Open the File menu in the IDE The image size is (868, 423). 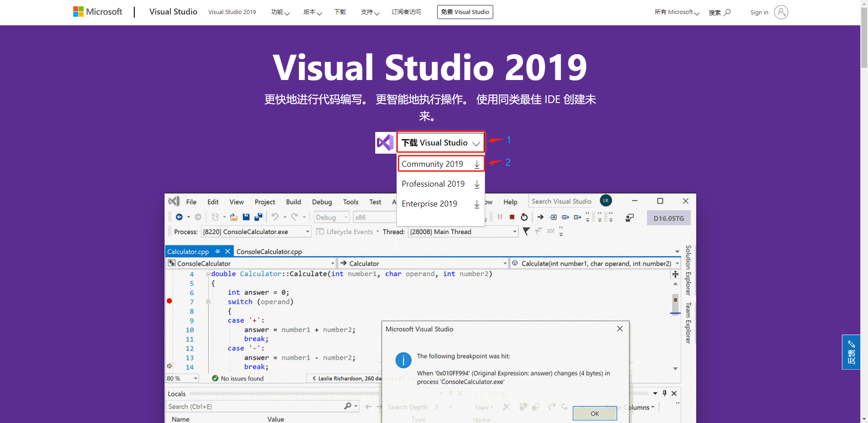tap(191, 202)
